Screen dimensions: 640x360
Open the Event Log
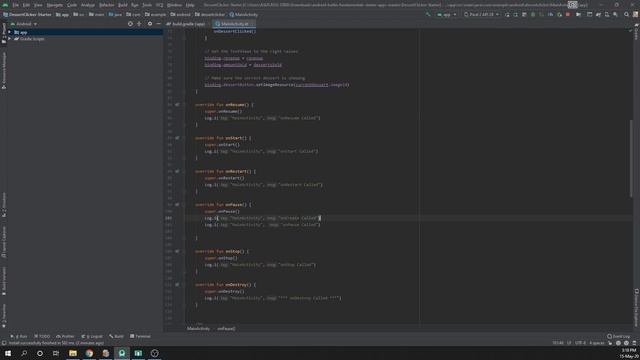[x=618, y=336]
